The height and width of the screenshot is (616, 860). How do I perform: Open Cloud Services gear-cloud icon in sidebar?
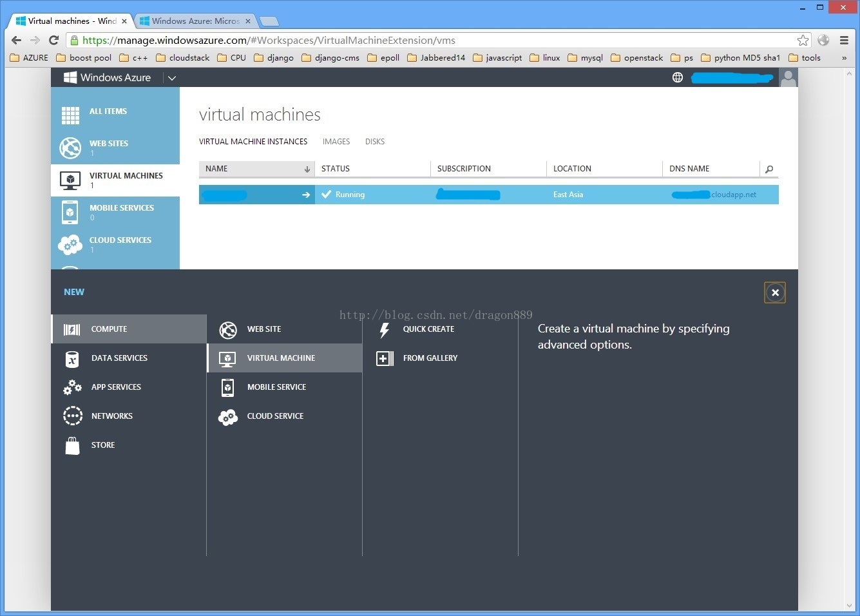coord(70,244)
